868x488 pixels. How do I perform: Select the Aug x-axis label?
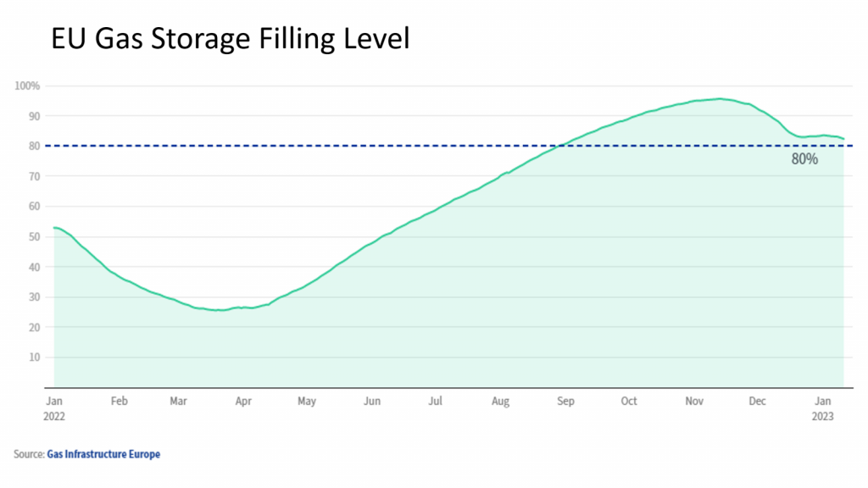(500, 401)
